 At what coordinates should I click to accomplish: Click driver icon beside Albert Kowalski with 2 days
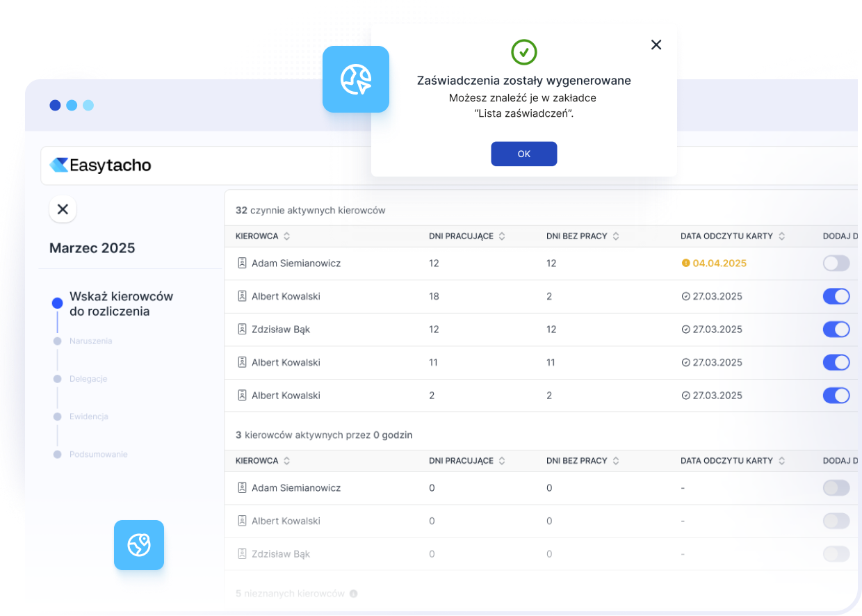(x=242, y=396)
